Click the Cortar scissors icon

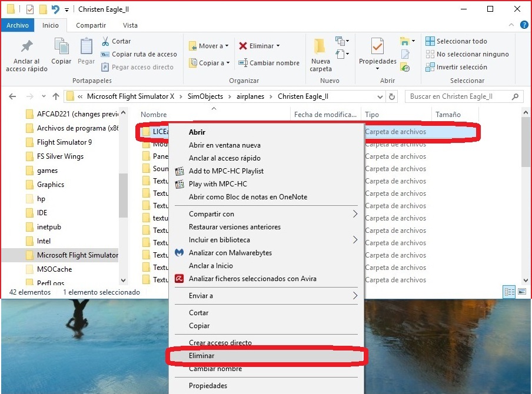click(105, 41)
